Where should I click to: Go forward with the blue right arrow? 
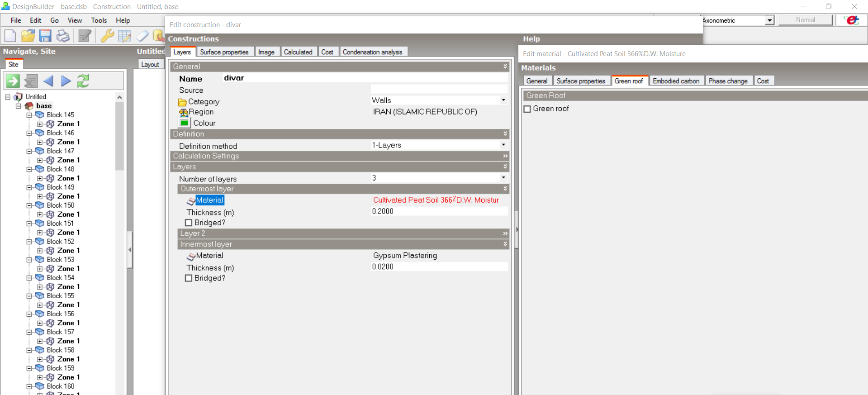point(66,81)
